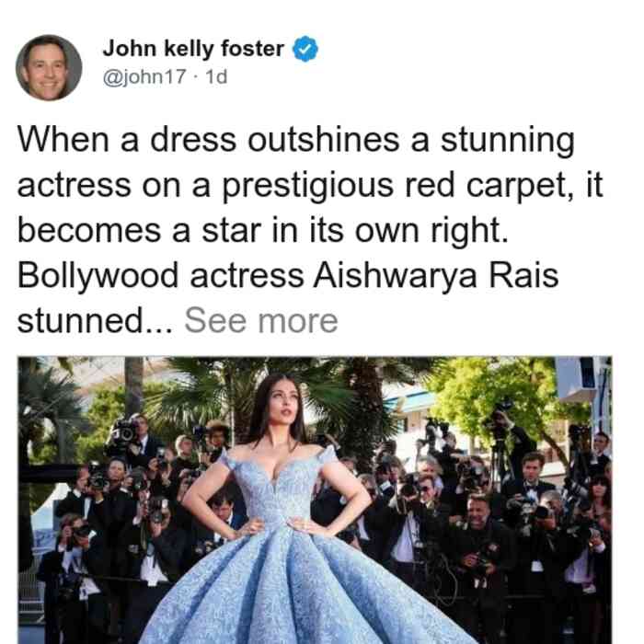644x644 pixels.
Task: Open the red carpet photo attachment
Action: coord(315,500)
